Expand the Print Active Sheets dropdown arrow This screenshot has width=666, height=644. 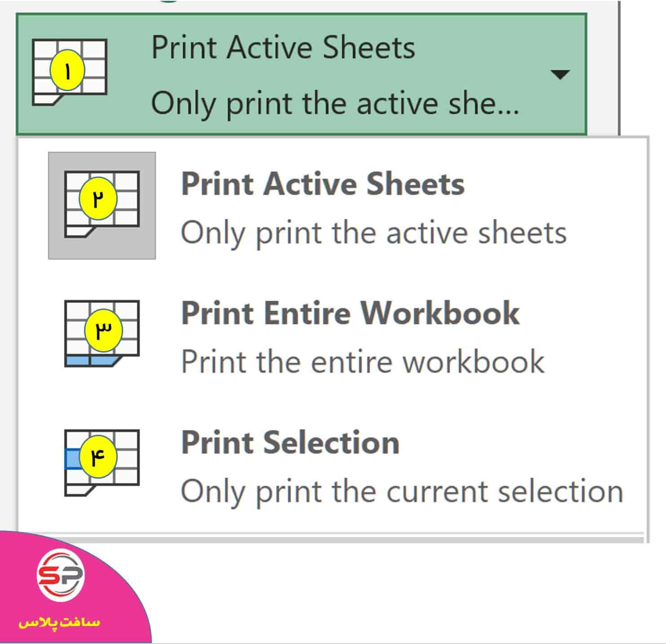(x=559, y=74)
